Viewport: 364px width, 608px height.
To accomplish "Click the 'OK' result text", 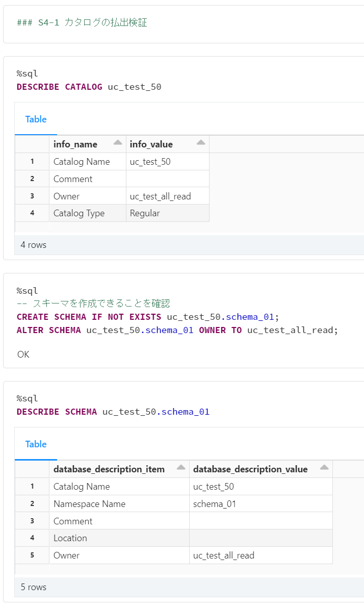I will point(23,354).
